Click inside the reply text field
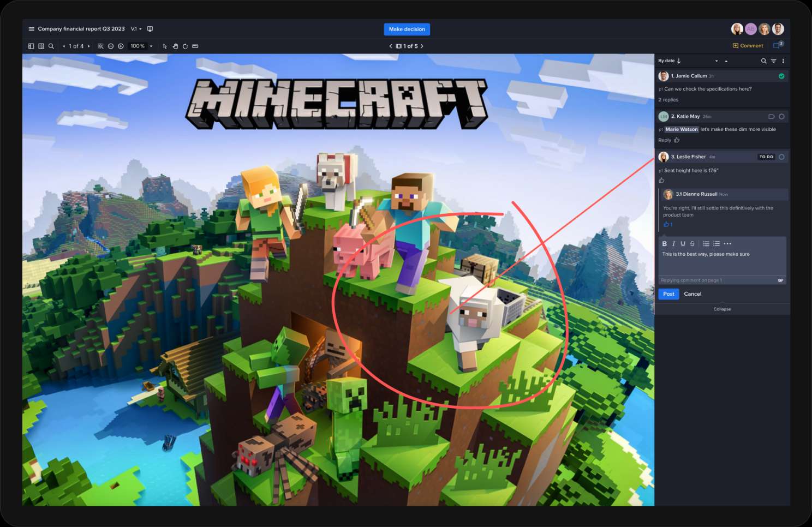Image resolution: width=812 pixels, height=527 pixels. [721, 263]
